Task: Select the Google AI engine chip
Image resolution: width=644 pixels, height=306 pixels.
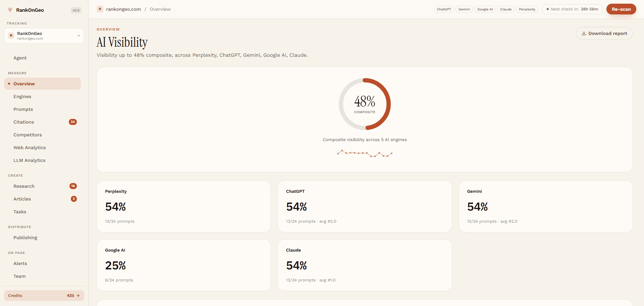Action: click(x=485, y=9)
